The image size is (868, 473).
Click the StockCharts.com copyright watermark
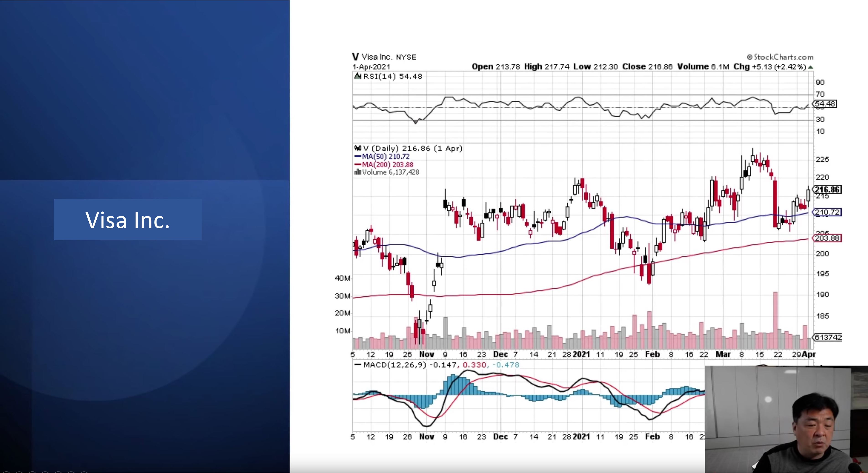tap(780, 57)
